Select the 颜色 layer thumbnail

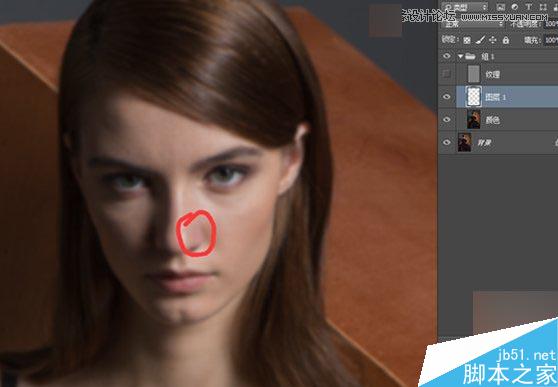(x=474, y=120)
